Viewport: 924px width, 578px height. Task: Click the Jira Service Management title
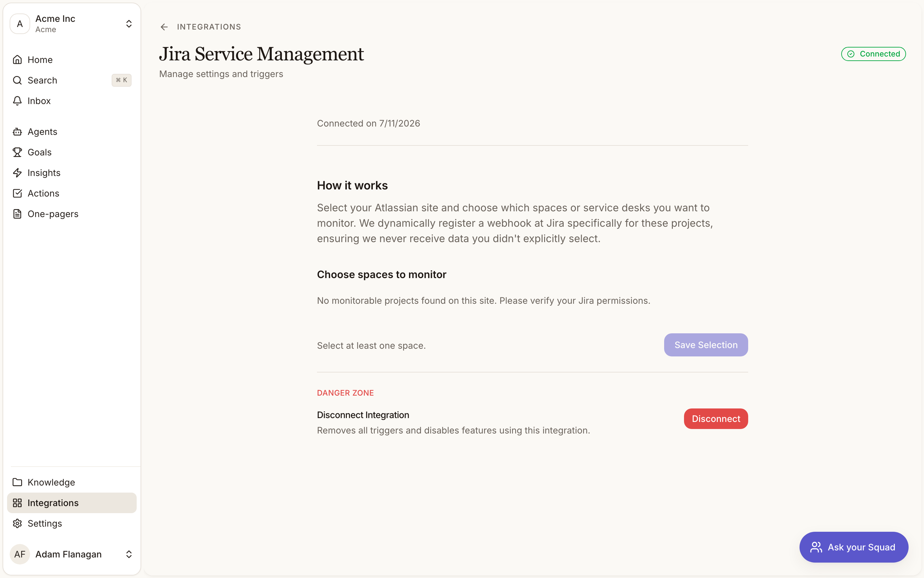(x=261, y=54)
